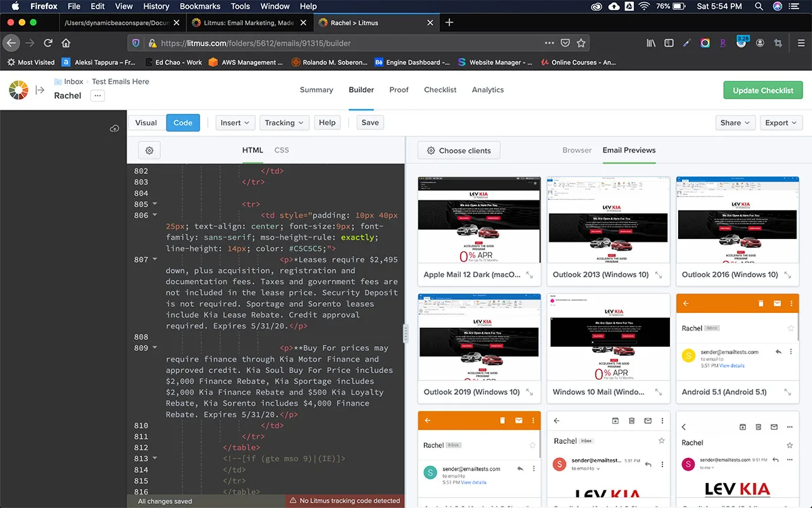Open the Firefox library icon
The height and width of the screenshot is (508, 812).
point(651,43)
